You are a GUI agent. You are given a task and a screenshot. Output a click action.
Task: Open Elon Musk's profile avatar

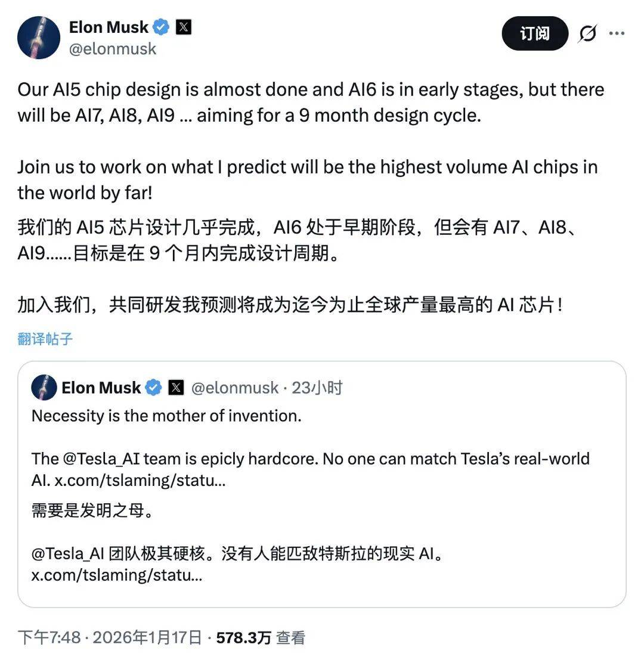tap(38, 37)
